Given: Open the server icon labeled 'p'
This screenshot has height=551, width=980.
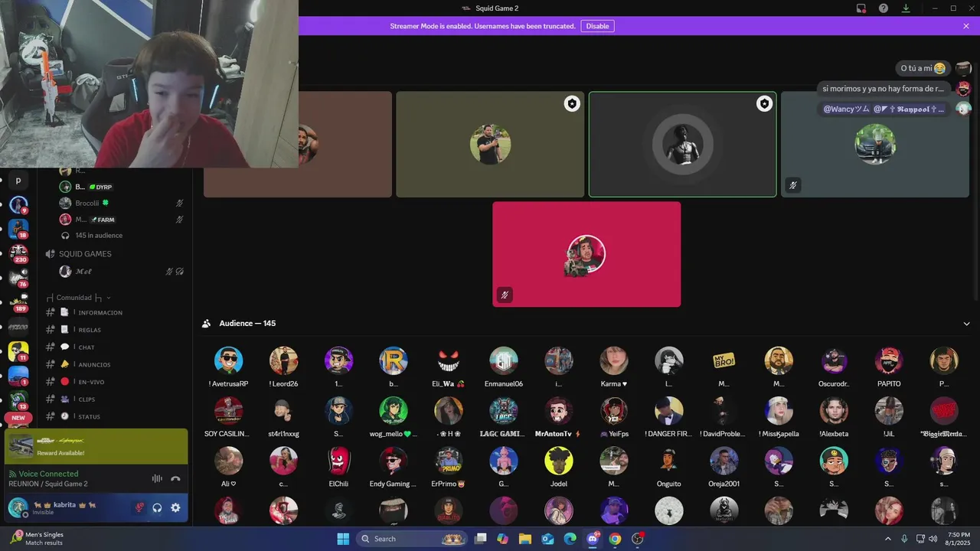Looking at the screenshot, I should point(18,181).
